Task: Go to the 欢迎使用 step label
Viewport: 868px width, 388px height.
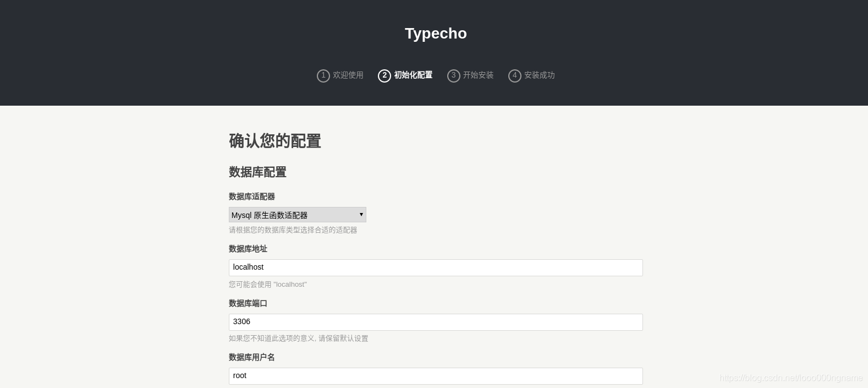Action: tap(348, 75)
